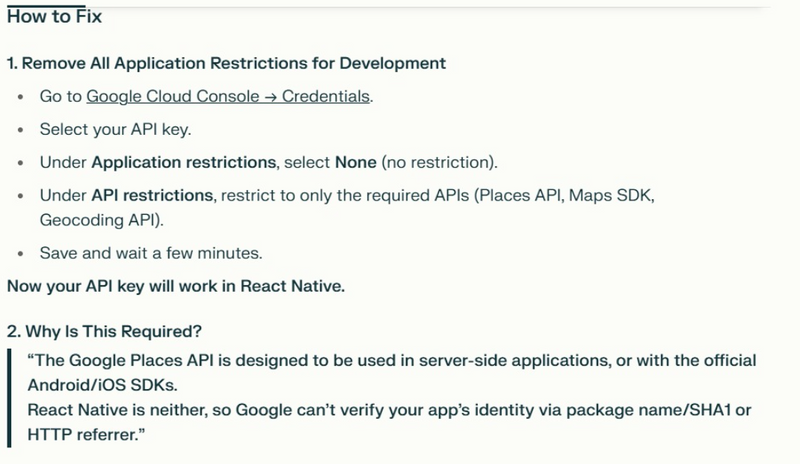Click the bold 'API restrictions' text

click(x=152, y=196)
